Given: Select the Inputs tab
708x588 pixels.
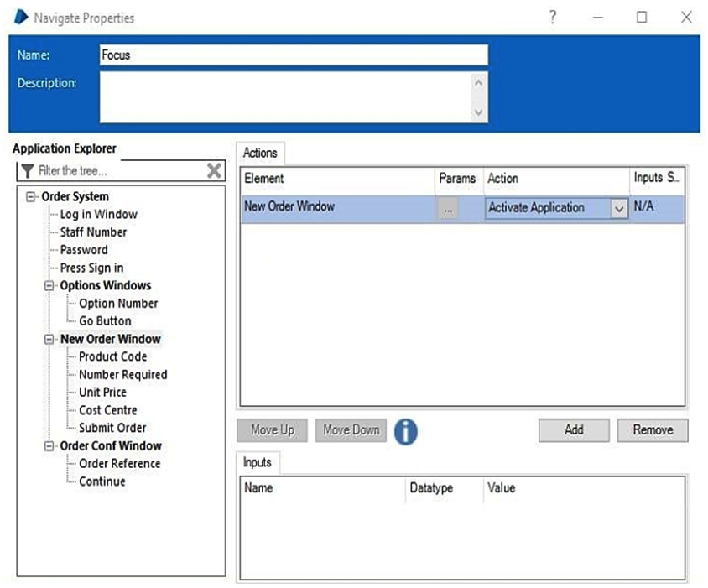Looking at the screenshot, I should 258,462.
